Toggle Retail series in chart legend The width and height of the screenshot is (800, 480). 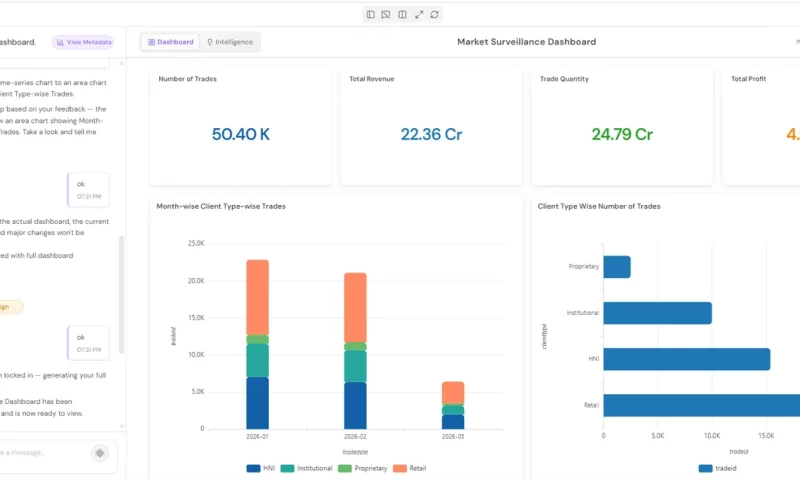(410, 468)
